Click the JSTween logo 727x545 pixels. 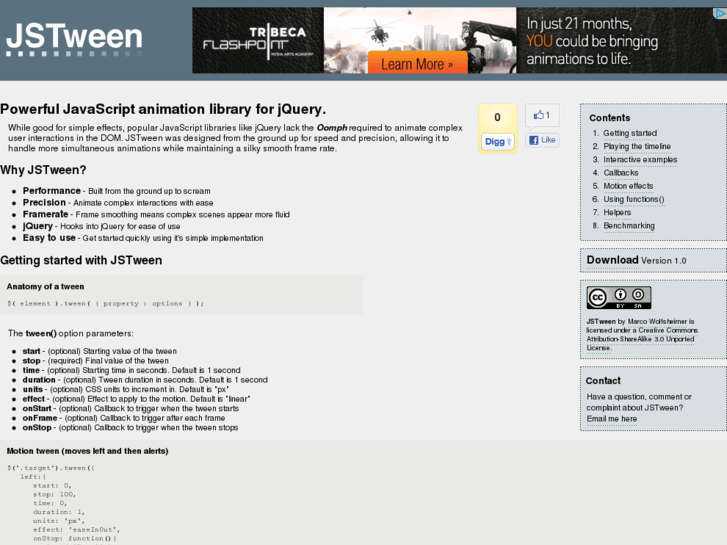(74, 39)
